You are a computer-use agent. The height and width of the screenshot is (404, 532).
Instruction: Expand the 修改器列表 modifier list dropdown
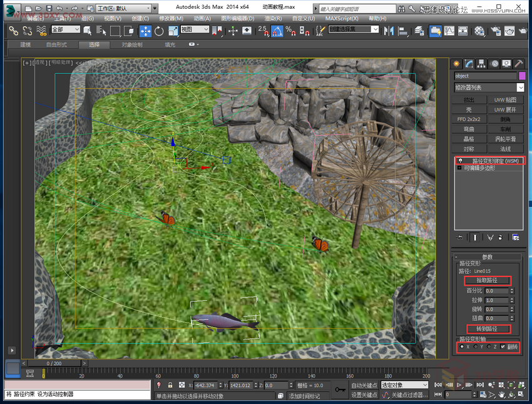pos(520,88)
